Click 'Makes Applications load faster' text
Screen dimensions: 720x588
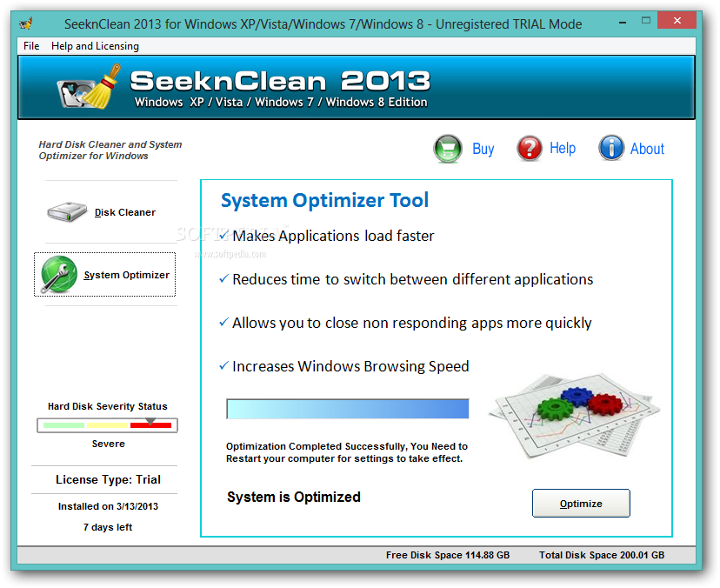333,236
